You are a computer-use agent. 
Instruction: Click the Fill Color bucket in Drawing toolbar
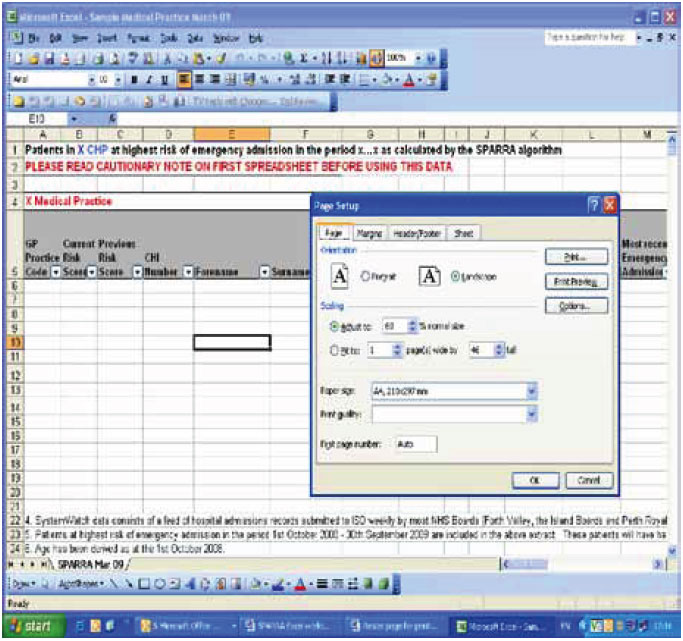coord(257,584)
